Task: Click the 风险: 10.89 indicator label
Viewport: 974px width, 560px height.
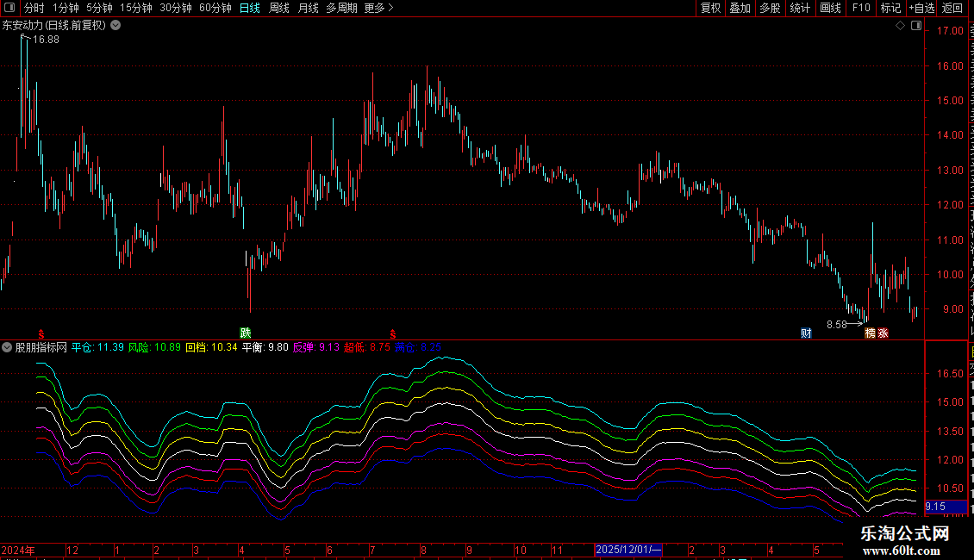Action: pos(154,348)
